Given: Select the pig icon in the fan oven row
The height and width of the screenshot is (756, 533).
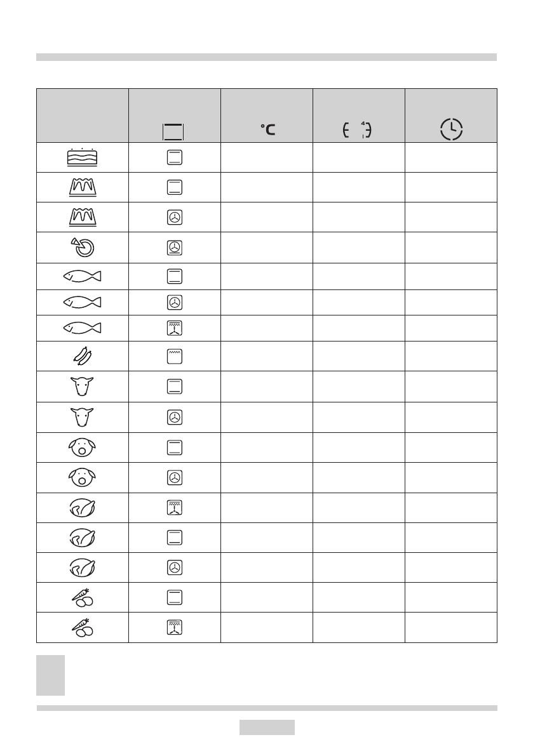Looking at the screenshot, I should coord(82,477).
